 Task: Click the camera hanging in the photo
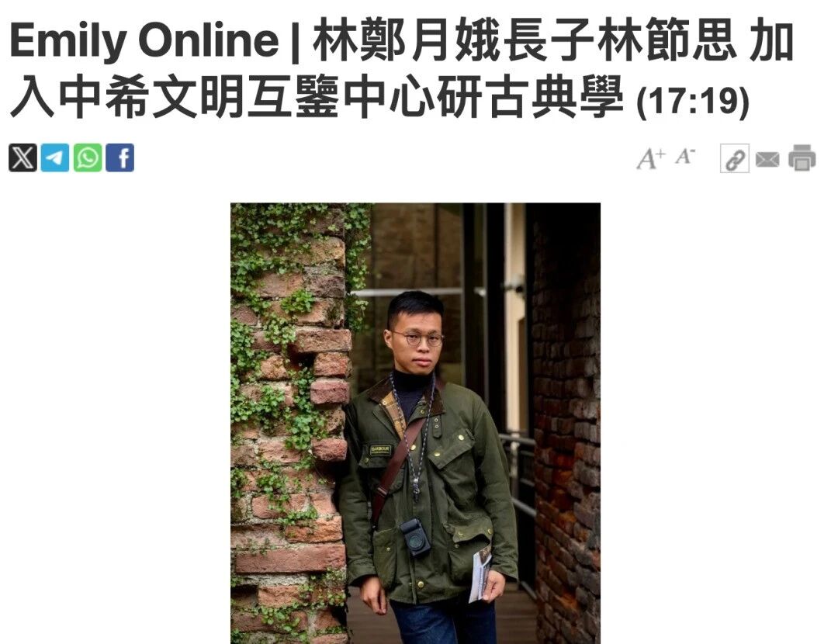coord(414,536)
